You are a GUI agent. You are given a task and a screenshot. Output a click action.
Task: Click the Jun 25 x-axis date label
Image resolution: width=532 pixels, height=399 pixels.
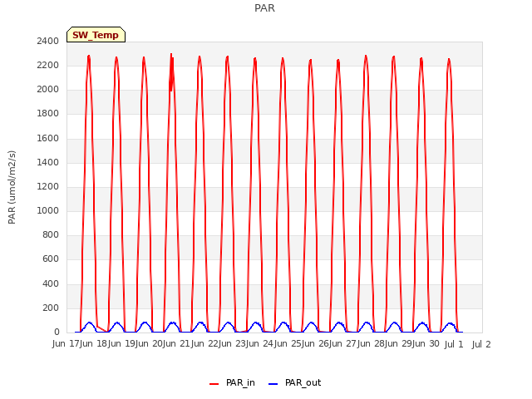coord(288,344)
